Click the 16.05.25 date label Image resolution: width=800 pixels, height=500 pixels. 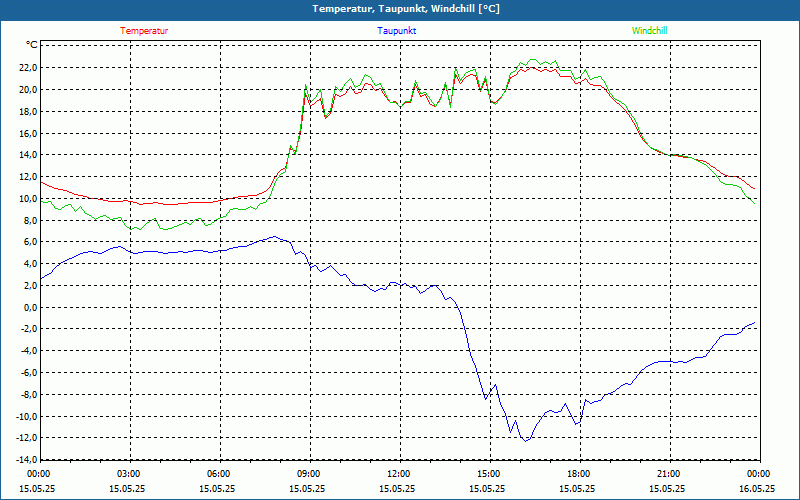757,489
